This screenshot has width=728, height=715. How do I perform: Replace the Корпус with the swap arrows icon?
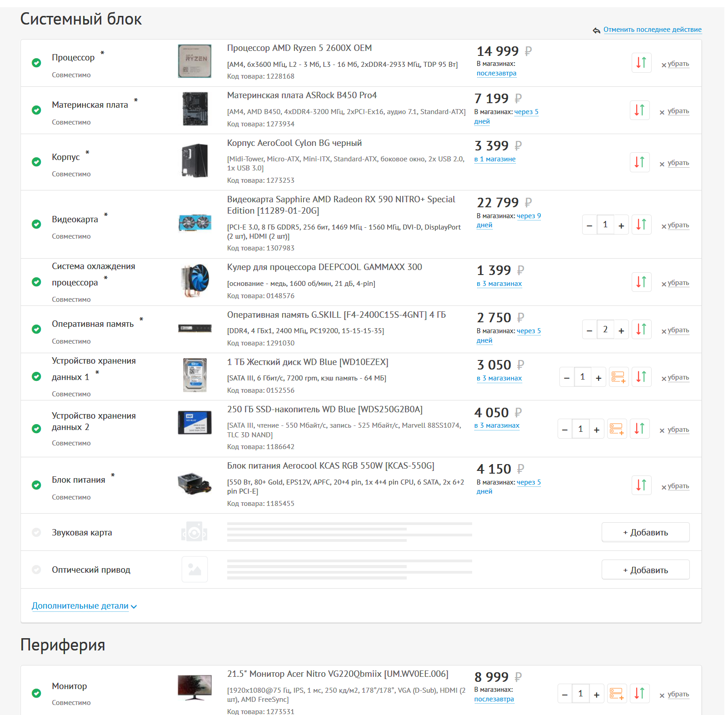(x=639, y=162)
